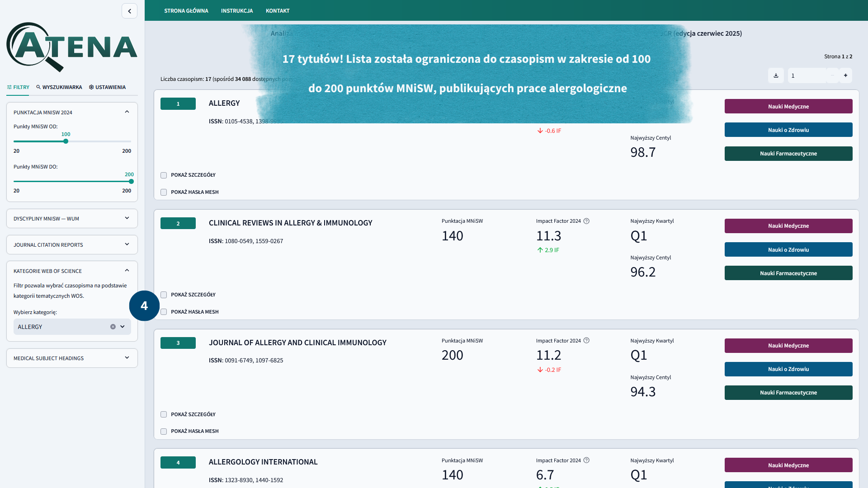Adjust the Punkty MNiSW DO slider handle
This screenshot has height=488, width=868.
click(132, 182)
